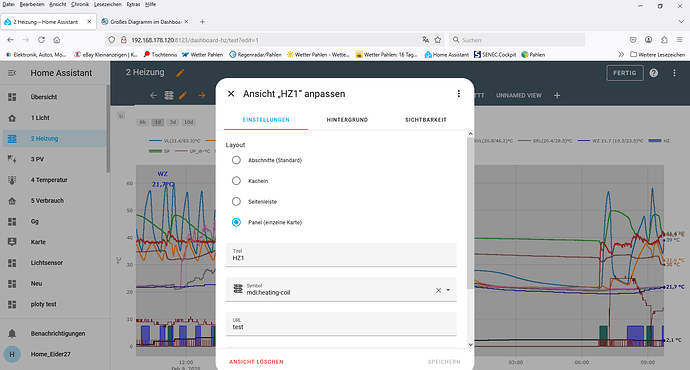Close the HZ1 view settings dialog

pyautogui.click(x=231, y=94)
